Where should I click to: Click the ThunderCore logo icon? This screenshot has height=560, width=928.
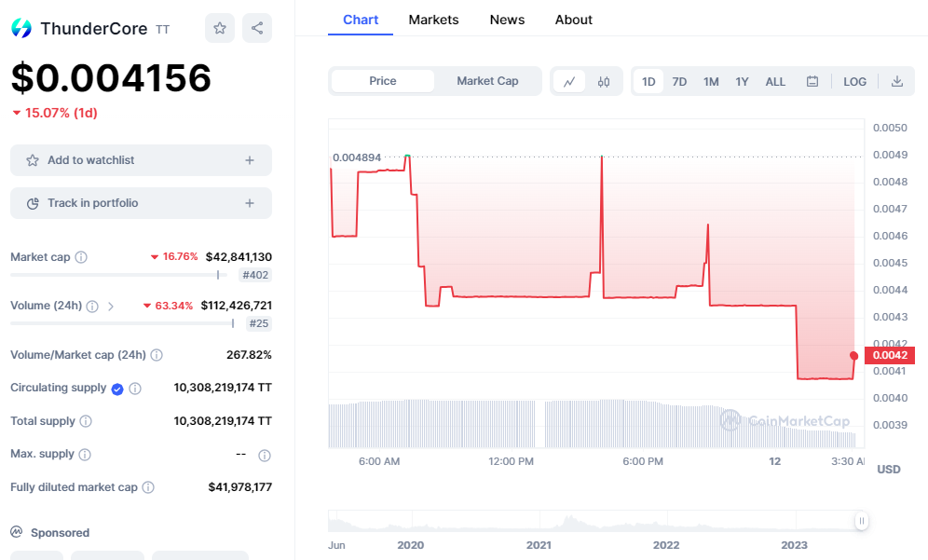pos(21,28)
